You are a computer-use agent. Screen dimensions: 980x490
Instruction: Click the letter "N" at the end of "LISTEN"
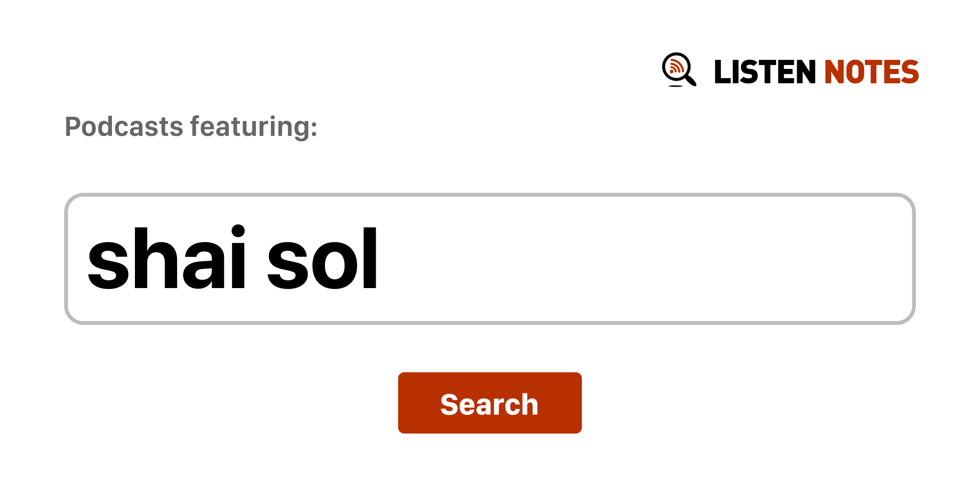[x=806, y=72]
